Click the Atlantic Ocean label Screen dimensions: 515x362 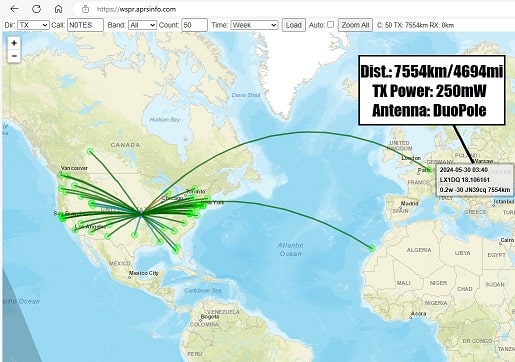290,249
